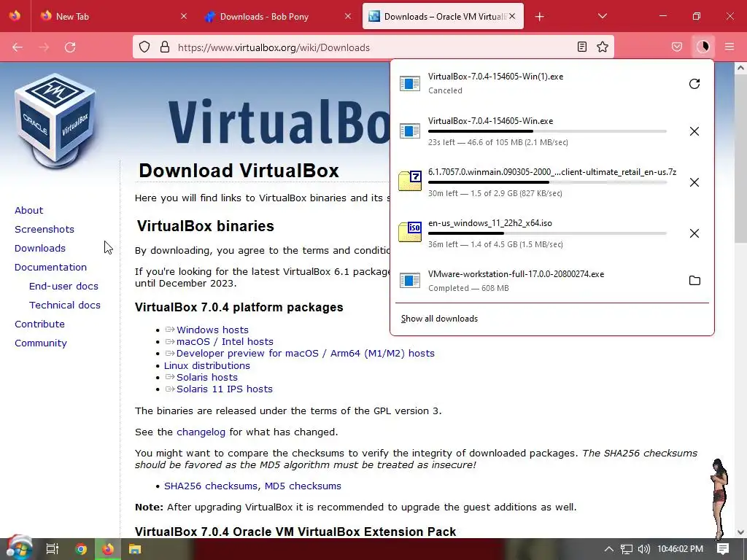Click VirtualBox-7.0.4 Win.exe download progress bar
This screenshot has height=560, width=747.
[547, 131]
